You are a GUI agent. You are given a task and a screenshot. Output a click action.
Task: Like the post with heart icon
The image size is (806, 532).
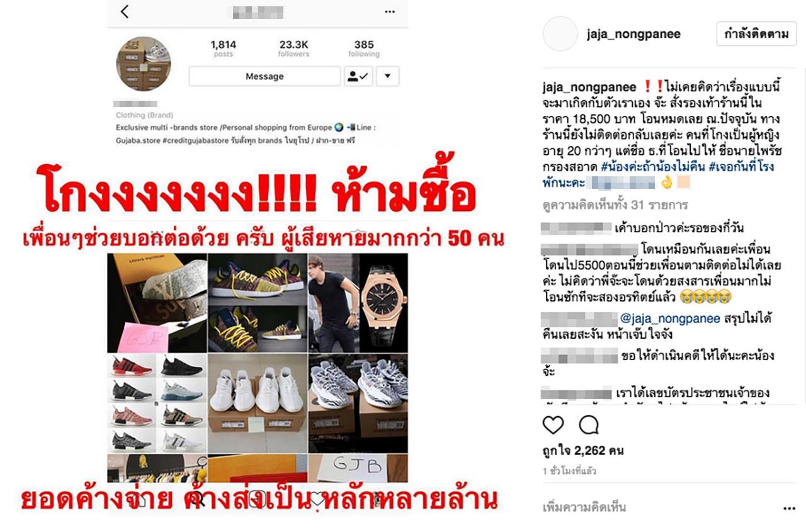(553, 426)
